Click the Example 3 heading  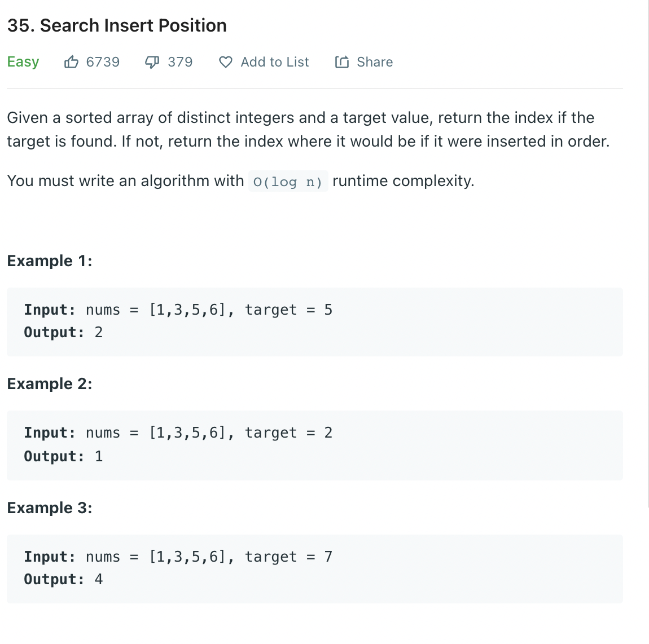[50, 508]
